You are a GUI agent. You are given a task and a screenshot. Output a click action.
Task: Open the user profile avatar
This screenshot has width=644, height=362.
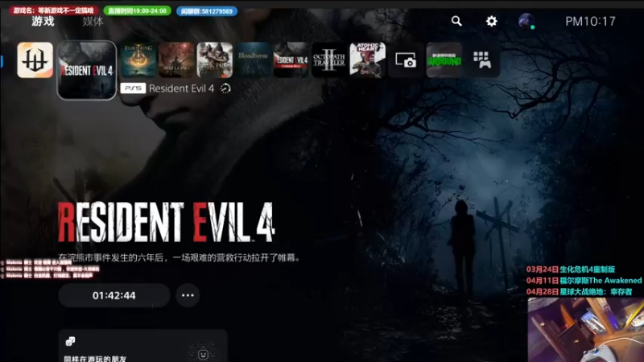[526, 21]
